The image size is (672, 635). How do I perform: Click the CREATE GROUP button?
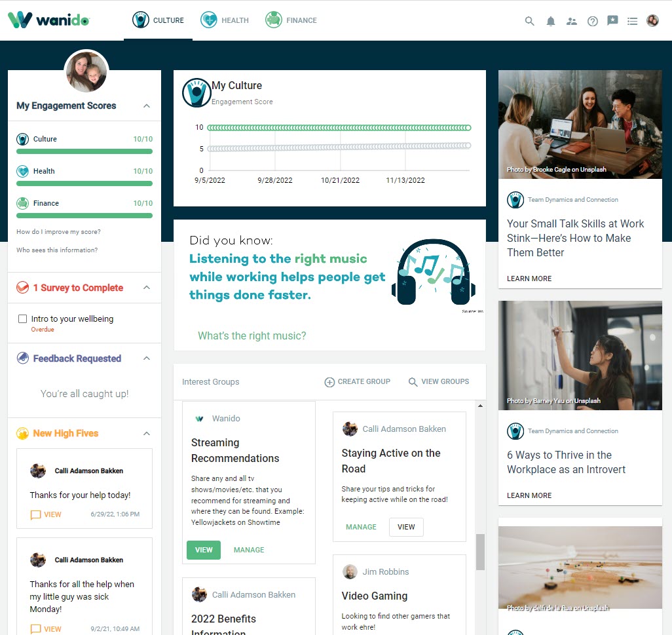pos(357,381)
